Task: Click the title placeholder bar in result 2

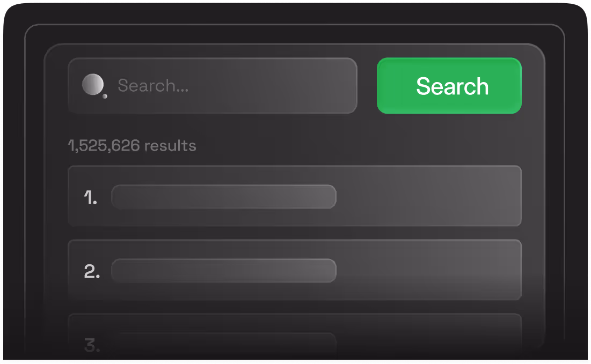Action: (x=224, y=271)
